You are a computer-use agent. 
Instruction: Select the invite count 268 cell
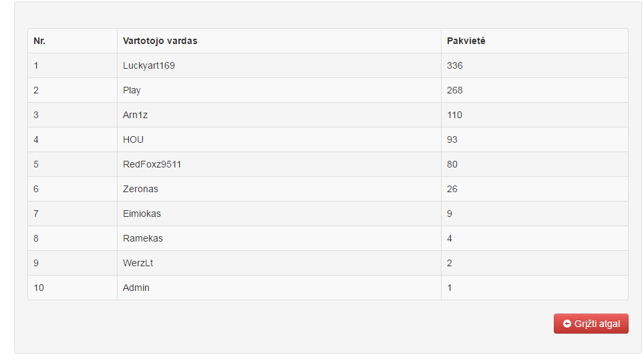[534, 90]
